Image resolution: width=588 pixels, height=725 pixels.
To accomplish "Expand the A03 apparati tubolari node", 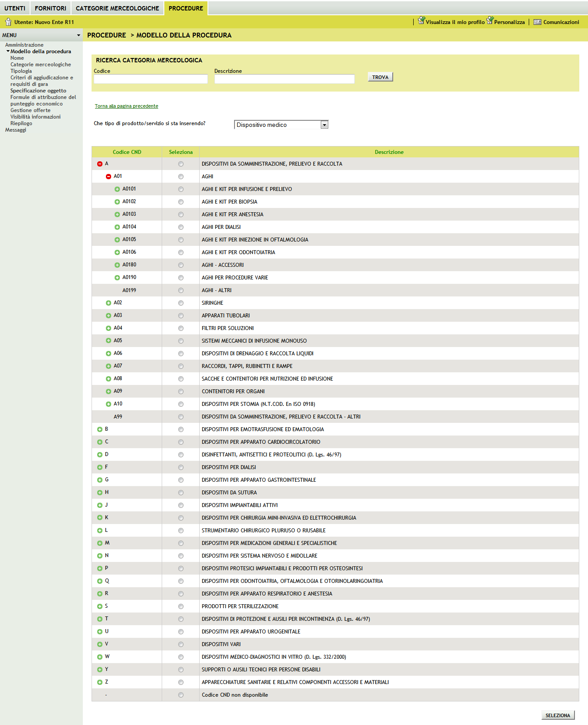I will (x=109, y=316).
